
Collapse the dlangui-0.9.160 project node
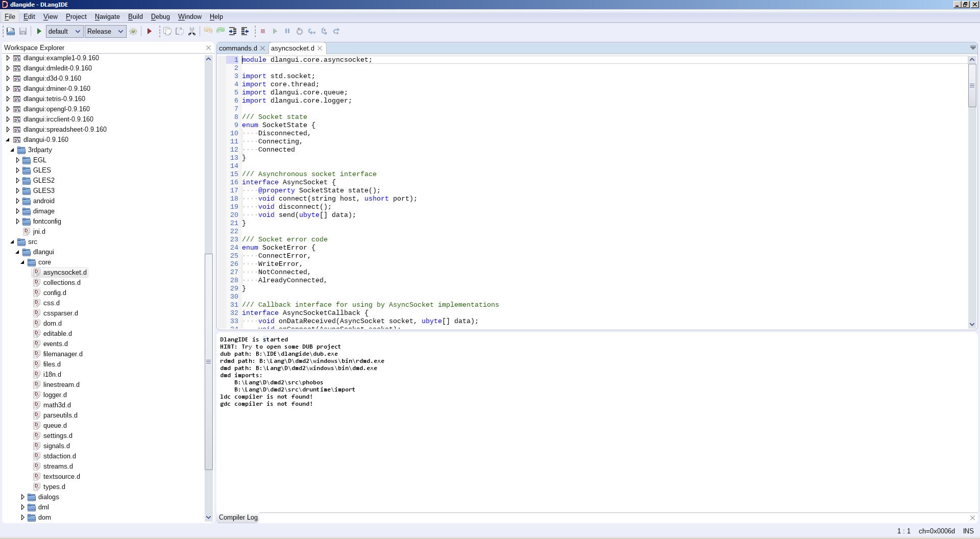[8, 139]
